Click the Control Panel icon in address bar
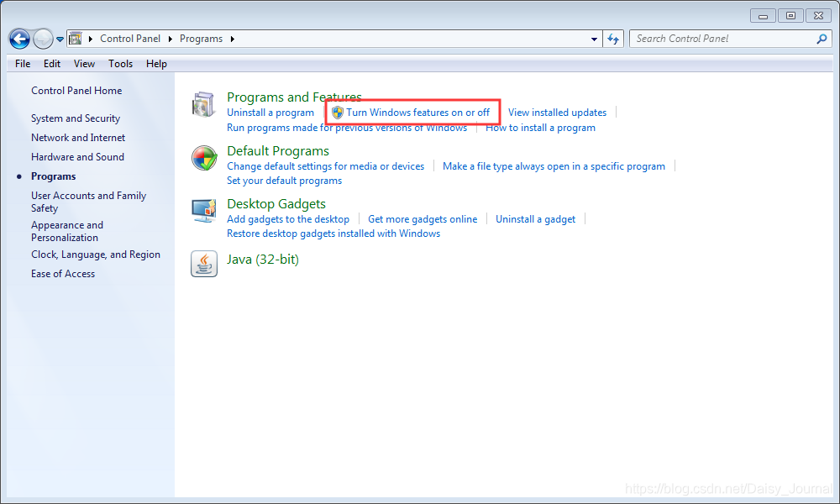 pos(76,39)
